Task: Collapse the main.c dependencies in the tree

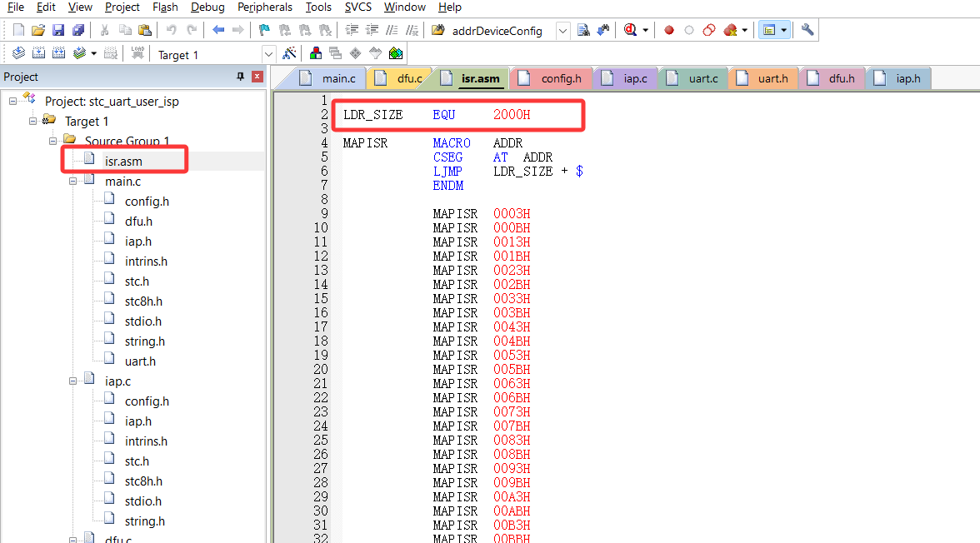Action: pyautogui.click(x=72, y=180)
